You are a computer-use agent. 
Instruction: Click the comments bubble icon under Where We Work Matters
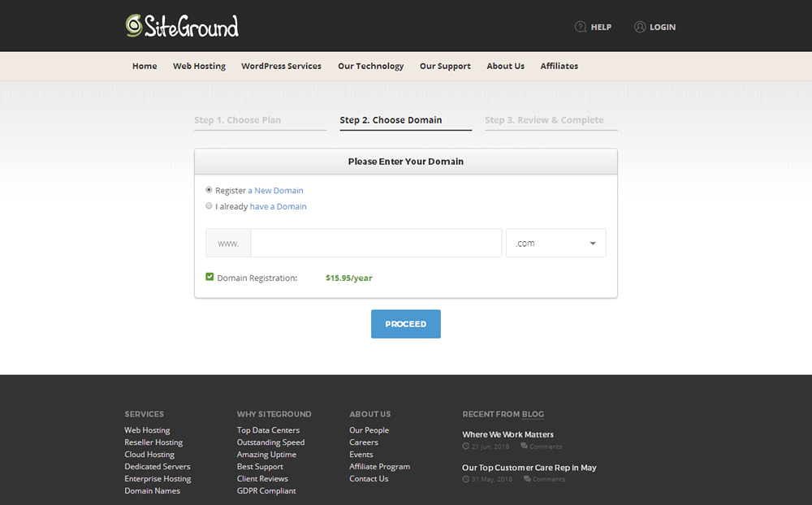click(524, 446)
